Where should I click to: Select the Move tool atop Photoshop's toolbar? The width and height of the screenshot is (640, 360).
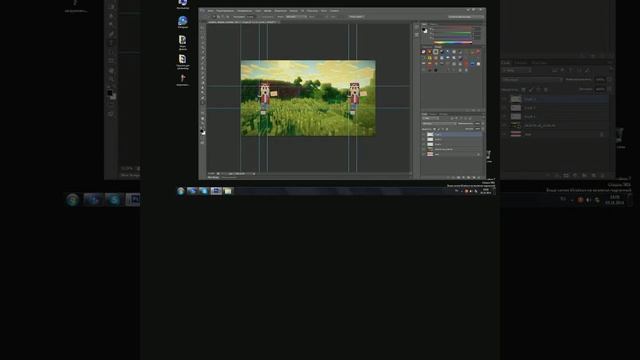point(202,28)
